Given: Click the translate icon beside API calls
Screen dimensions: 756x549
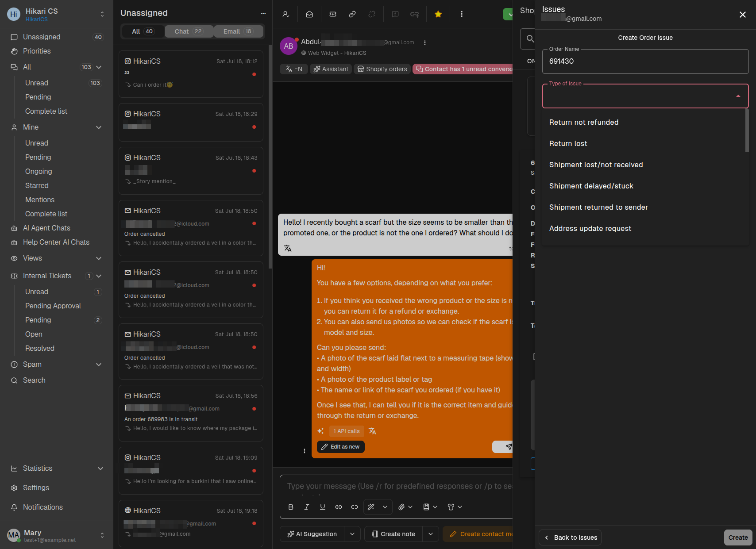Looking at the screenshot, I should pyautogui.click(x=372, y=431).
